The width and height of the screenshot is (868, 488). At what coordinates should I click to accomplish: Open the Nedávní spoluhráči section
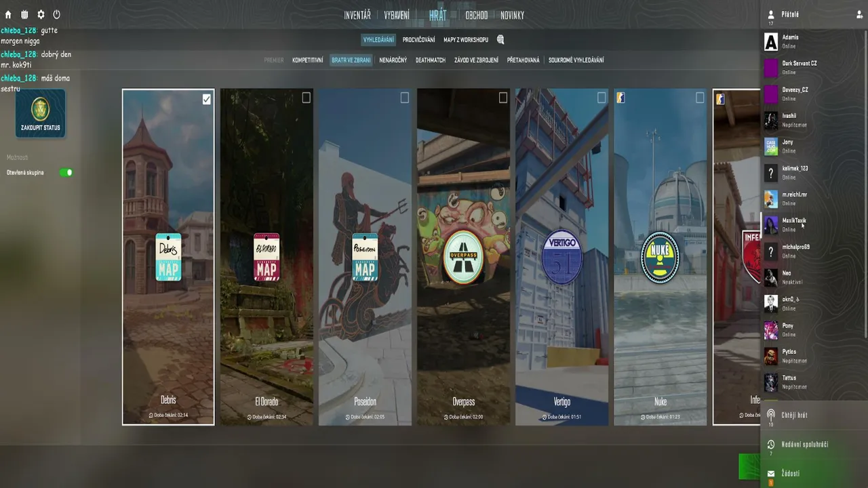[814, 445]
